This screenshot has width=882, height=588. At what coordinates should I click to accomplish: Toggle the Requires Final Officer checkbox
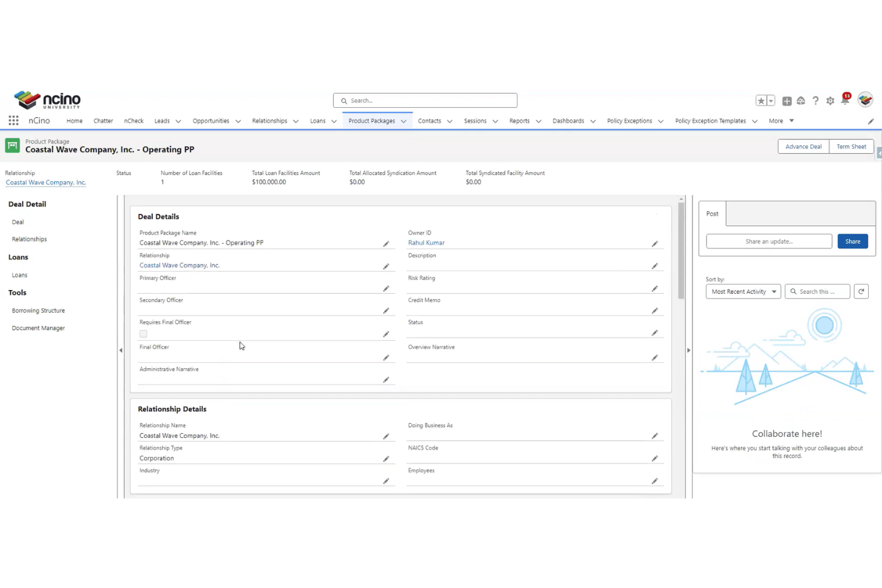tap(143, 334)
